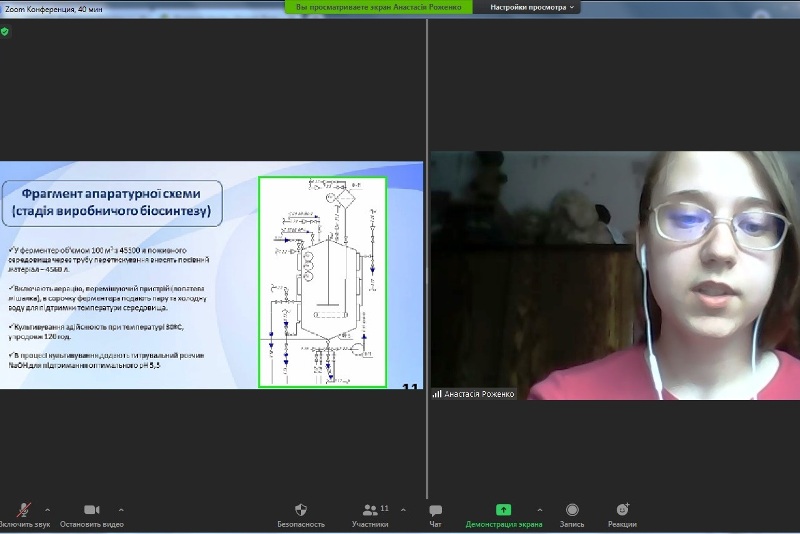The height and width of the screenshot is (534, 800).
Task: Click the green encryption shield icon
Action: (5, 31)
